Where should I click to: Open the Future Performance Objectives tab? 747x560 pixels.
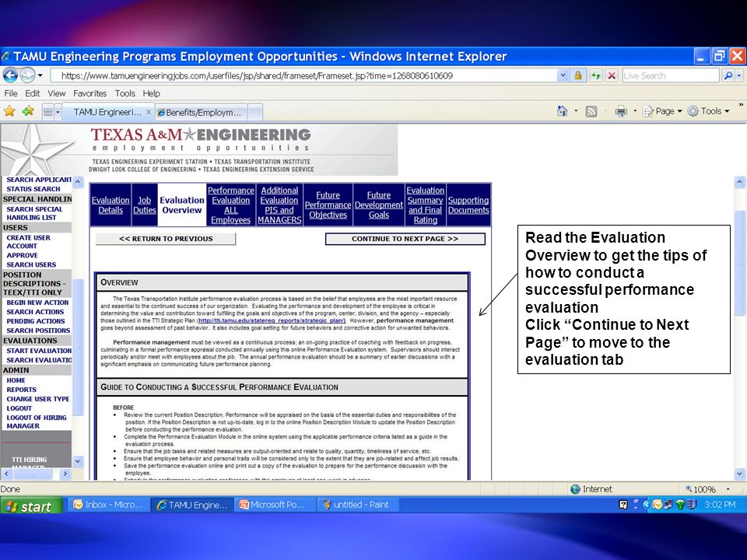point(328,205)
